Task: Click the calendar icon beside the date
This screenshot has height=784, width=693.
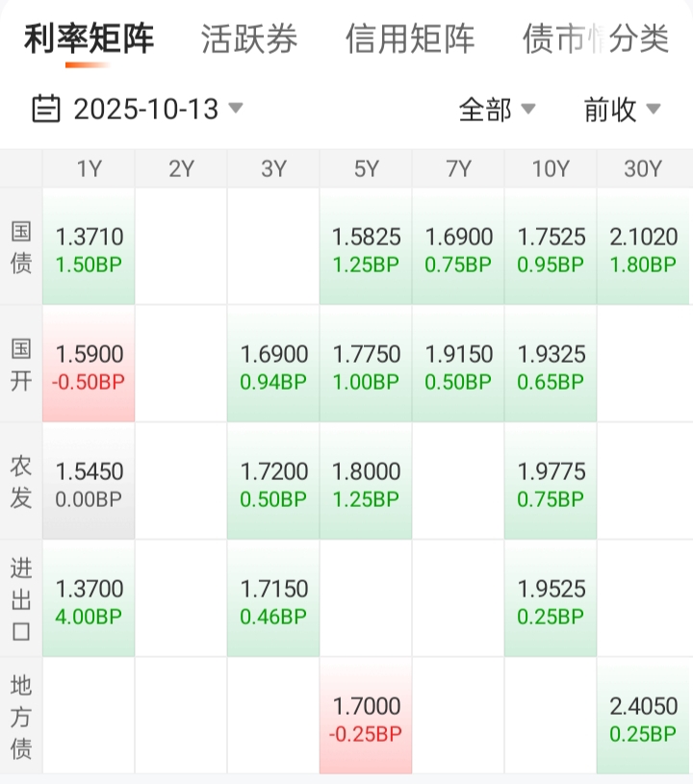Action: pos(45,109)
